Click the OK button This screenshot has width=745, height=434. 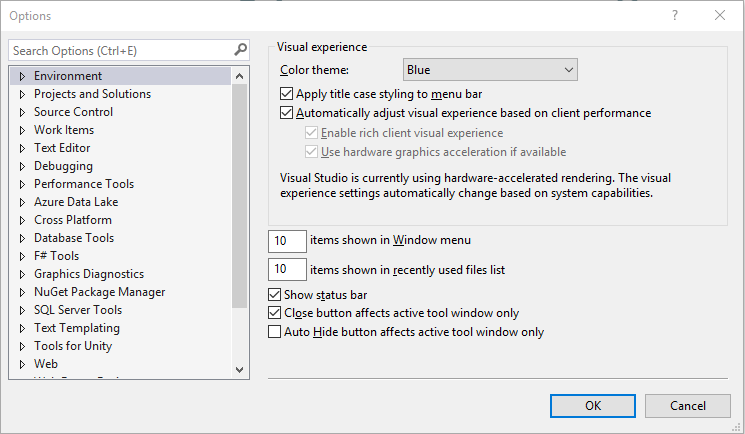[x=593, y=405]
